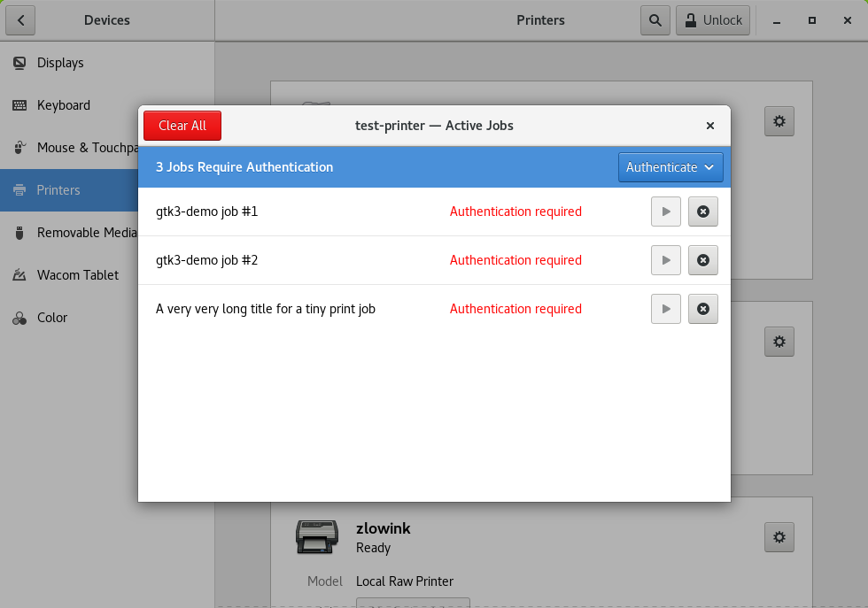Click 'Local Raw Printer' model text
This screenshot has height=608, width=868.
[x=405, y=581]
